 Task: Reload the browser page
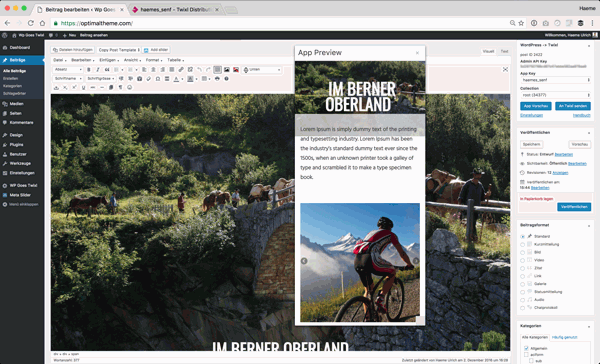[x=31, y=23]
